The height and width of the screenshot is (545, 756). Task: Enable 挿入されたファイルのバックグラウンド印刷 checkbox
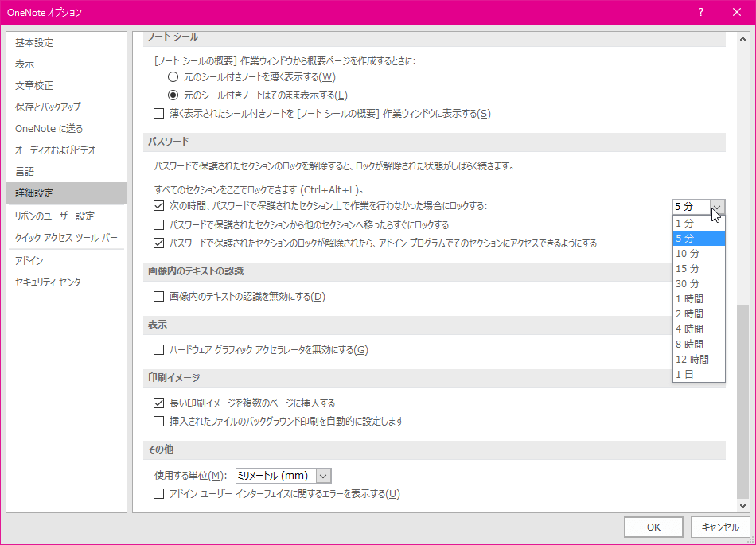click(x=158, y=421)
